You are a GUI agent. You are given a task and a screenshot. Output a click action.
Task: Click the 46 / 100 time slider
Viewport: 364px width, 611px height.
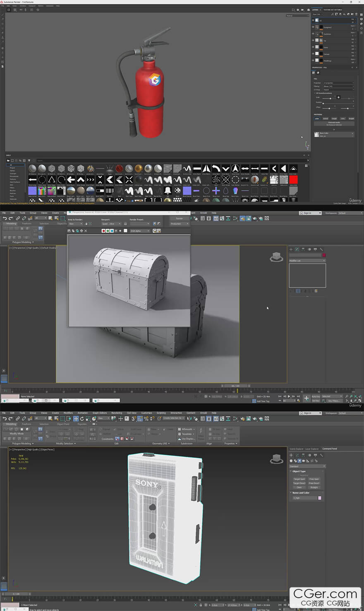[x=235, y=386]
